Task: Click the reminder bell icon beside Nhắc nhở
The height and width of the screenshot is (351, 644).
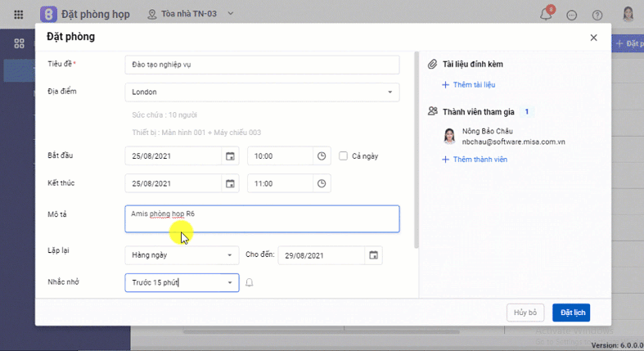Action: [x=250, y=283]
